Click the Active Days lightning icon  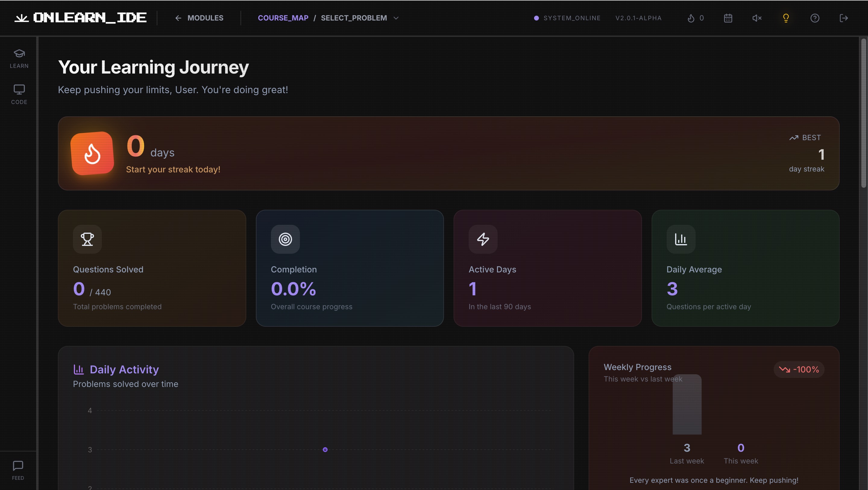pyautogui.click(x=483, y=239)
